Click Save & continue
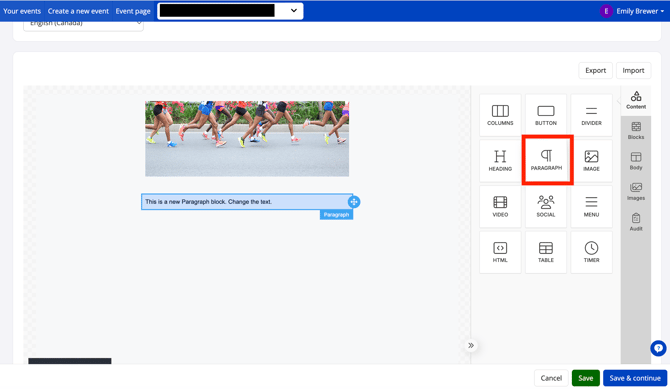 [635, 378]
